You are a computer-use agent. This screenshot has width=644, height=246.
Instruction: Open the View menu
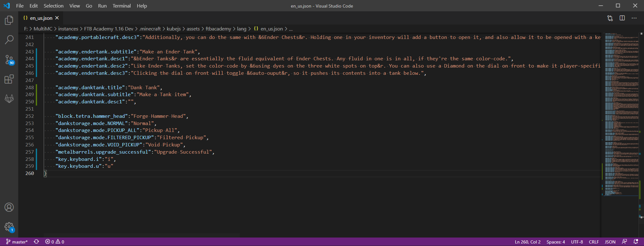(x=74, y=6)
